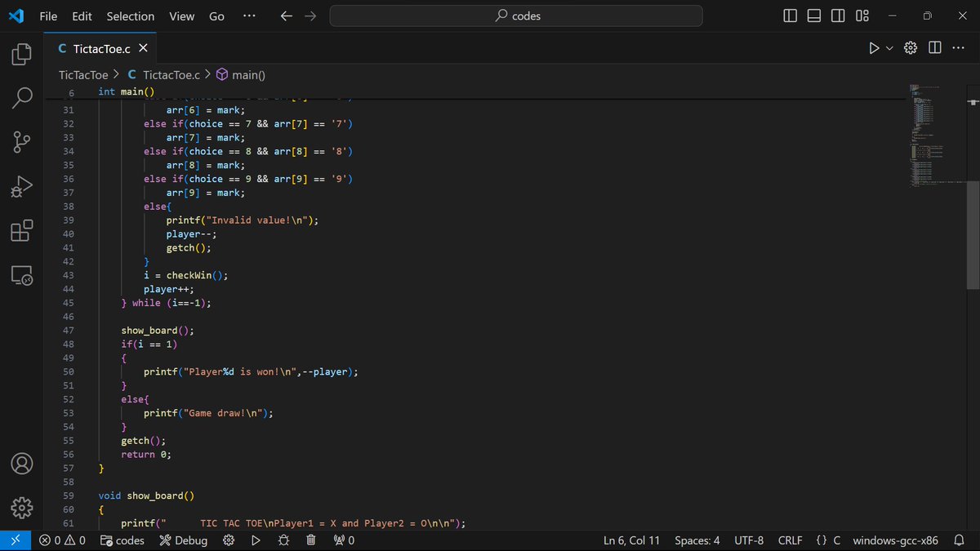Click the status bar gear build icon
The image size is (980, 551).
(x=229, y=540)
